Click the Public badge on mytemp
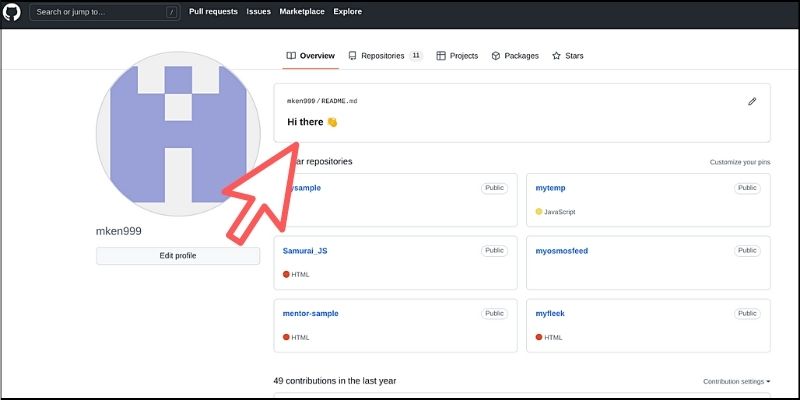800x400 pixels. tap(747, 188)
